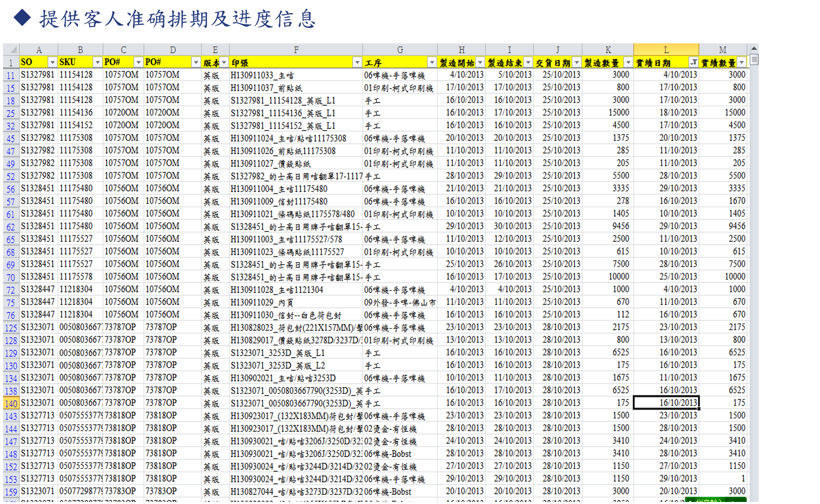Screen dimensions: 820x504
Task: Click 09外發-手啤-佛山市 cell in 工序 column
Action: (x=400, y=303)
